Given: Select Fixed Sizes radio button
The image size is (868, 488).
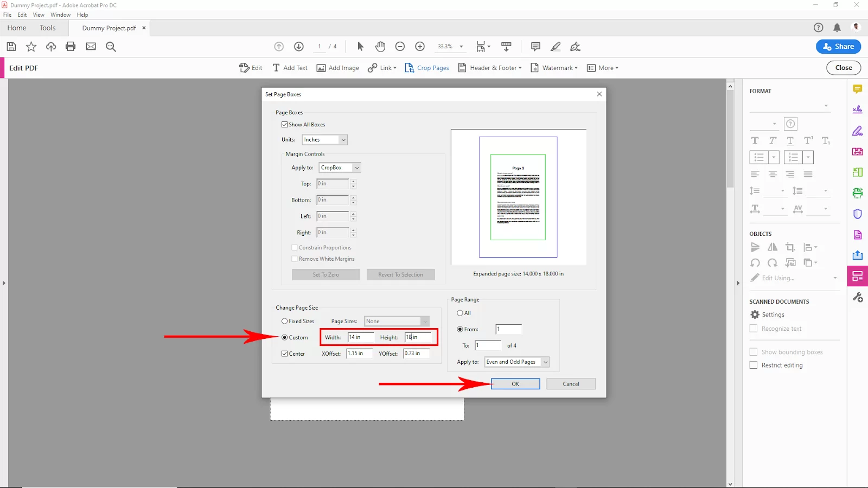Looking at the screenshot, I should (284, 321).
